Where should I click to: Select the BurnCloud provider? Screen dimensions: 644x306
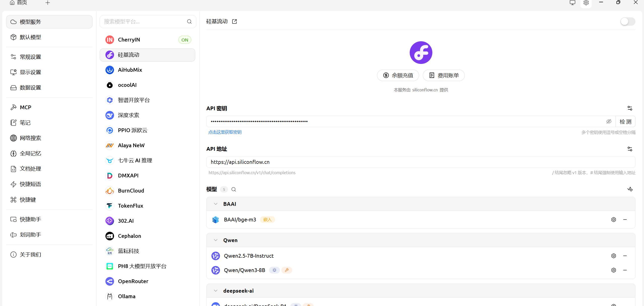tap(147, 191)
